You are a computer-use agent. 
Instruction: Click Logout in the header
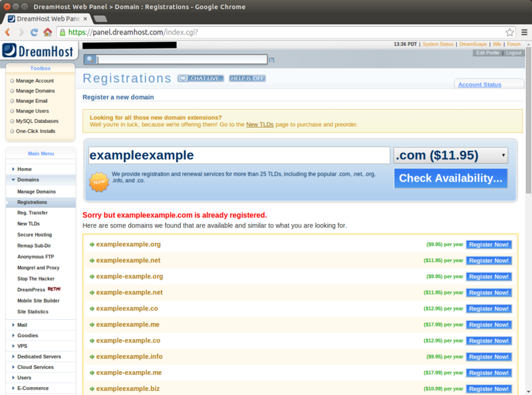513,53
